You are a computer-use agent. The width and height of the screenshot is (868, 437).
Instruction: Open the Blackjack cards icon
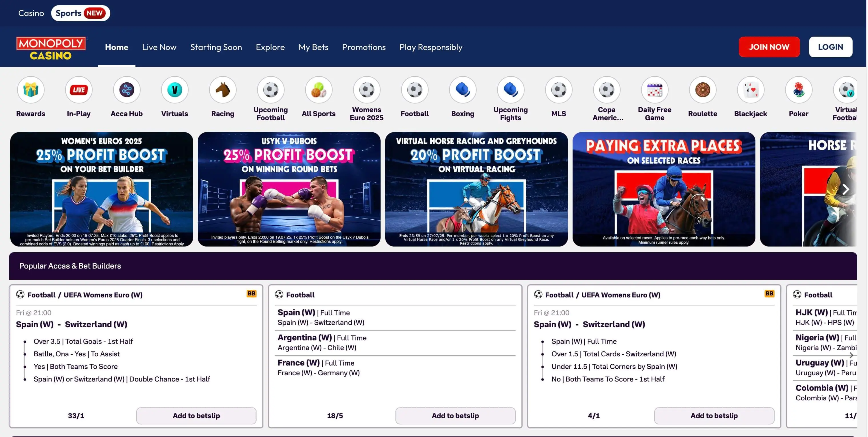(x=750, y=90)
